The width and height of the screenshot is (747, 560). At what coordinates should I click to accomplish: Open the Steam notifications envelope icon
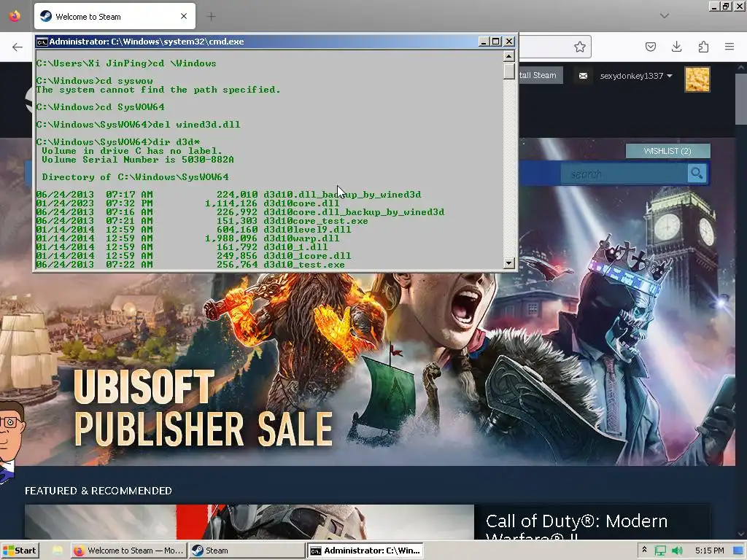(x=583, y=76)
